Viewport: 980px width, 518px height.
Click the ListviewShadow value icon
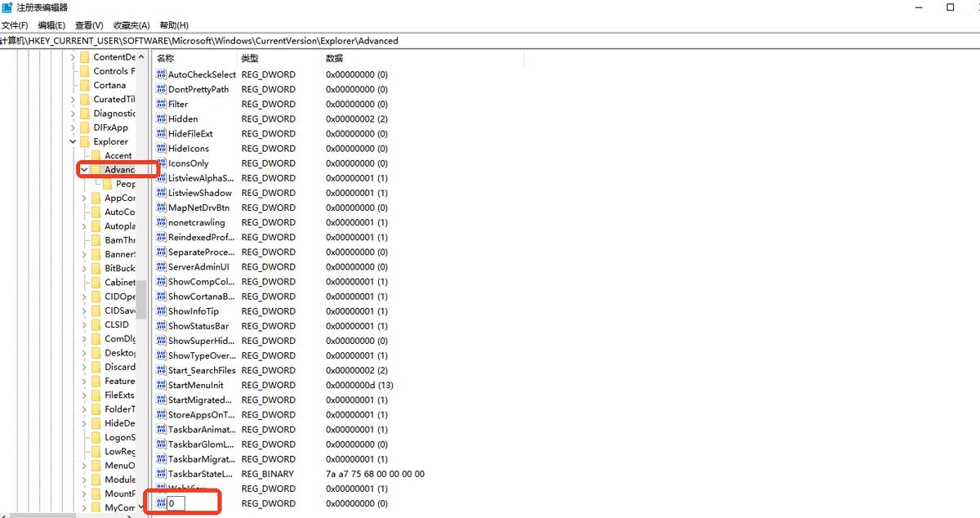pos(161,193)
